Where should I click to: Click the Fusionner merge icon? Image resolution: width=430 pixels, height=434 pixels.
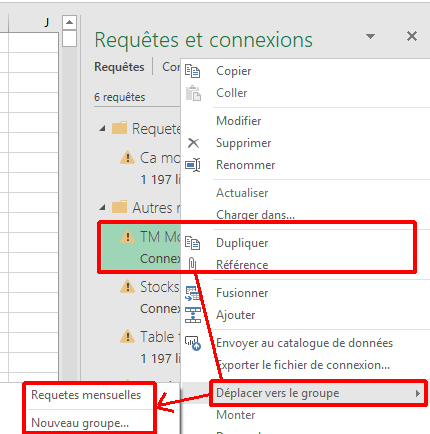click(193, 293)
